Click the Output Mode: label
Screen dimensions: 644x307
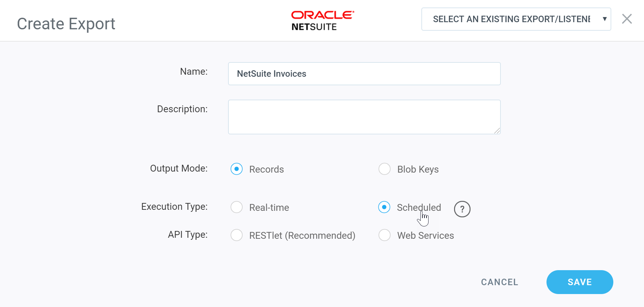[179, 169]
